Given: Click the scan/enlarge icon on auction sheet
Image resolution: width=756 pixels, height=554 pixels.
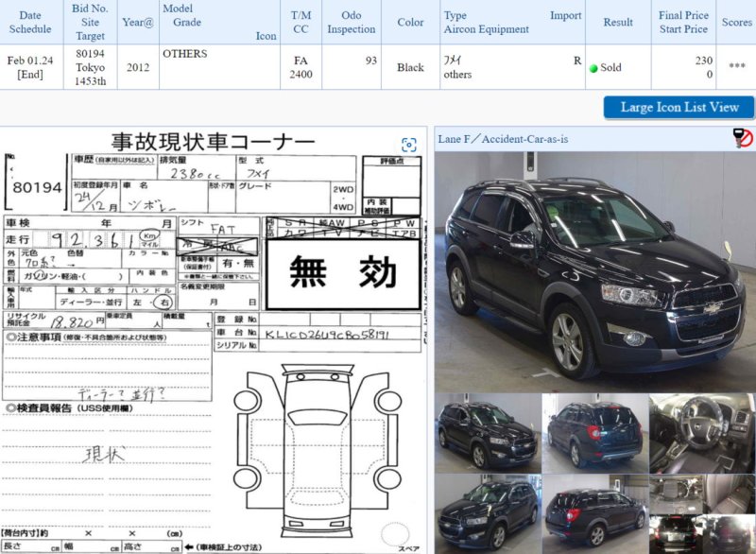Looking at the screenshot, I should (x=408, y=145).
